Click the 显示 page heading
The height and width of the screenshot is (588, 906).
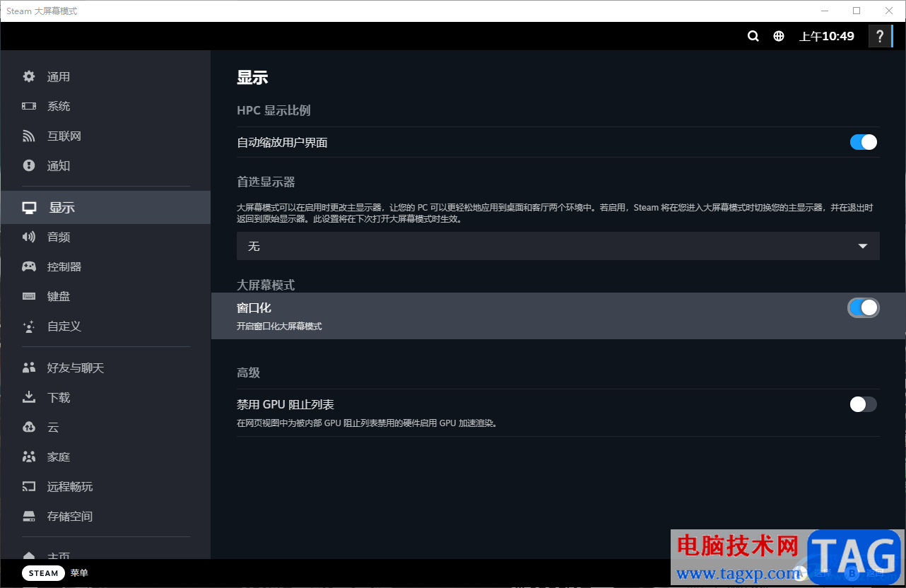(x=252, y=78)
